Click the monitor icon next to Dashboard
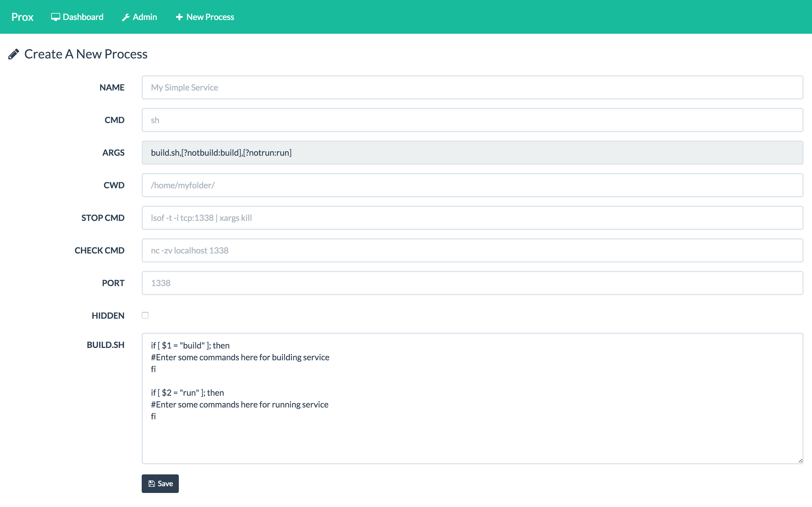Viewport: 812px width, 507px height. pyautogui.click(x=55, y=17)
